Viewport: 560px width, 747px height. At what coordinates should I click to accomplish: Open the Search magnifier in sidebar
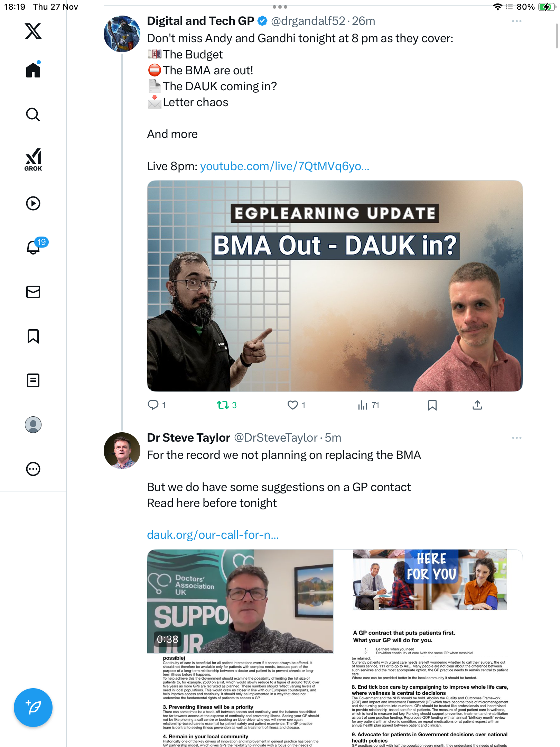(x=33, y=114)
